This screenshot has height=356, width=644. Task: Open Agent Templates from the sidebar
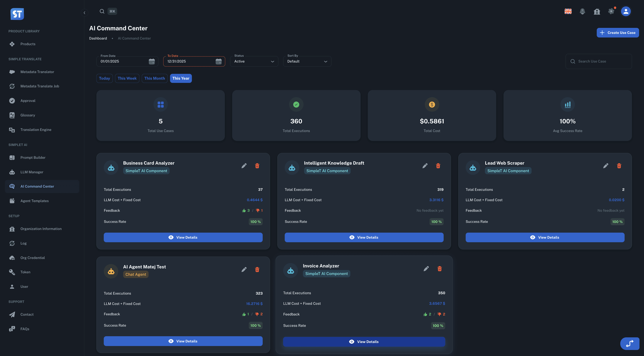pyautogui.click(x=34, y=200)
